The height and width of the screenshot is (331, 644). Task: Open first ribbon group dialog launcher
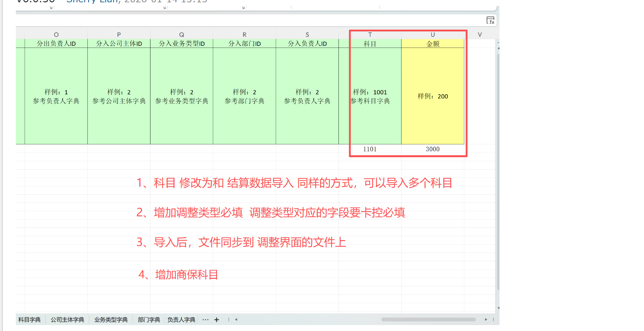pos(51,8)
